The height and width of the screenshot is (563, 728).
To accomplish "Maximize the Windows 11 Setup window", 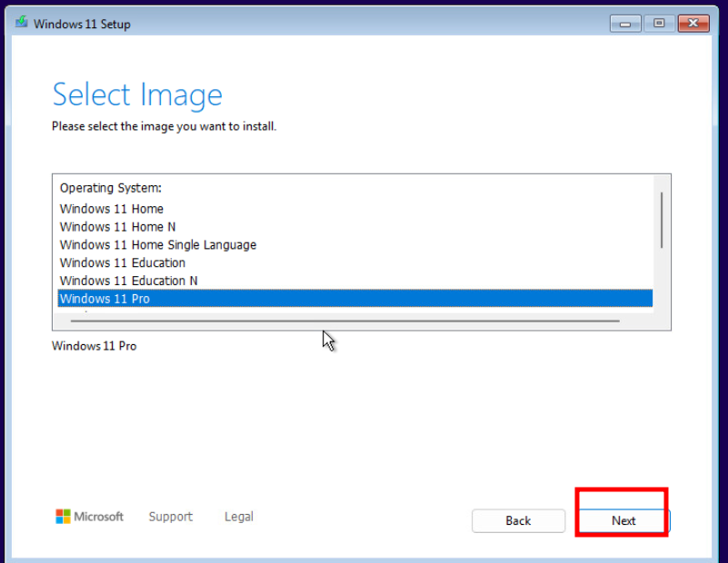I will [x=659, y=24].
